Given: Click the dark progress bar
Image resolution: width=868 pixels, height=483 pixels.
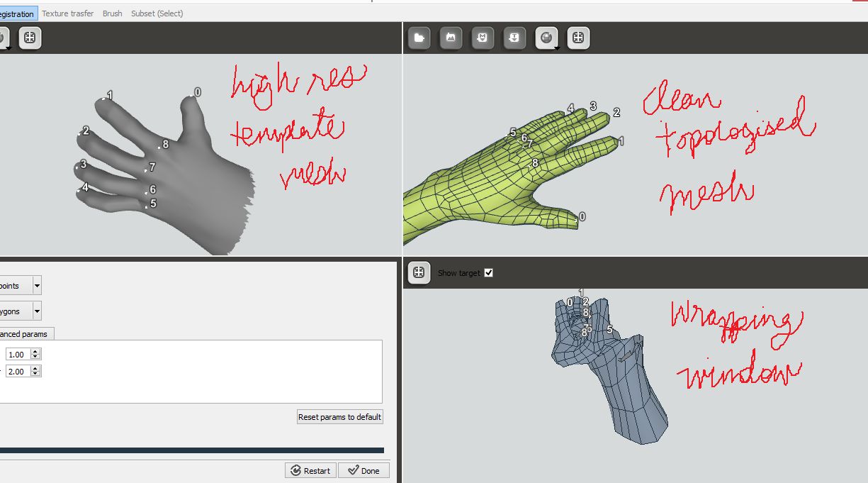Looking at the screenshot, I should tap(191, 450).
